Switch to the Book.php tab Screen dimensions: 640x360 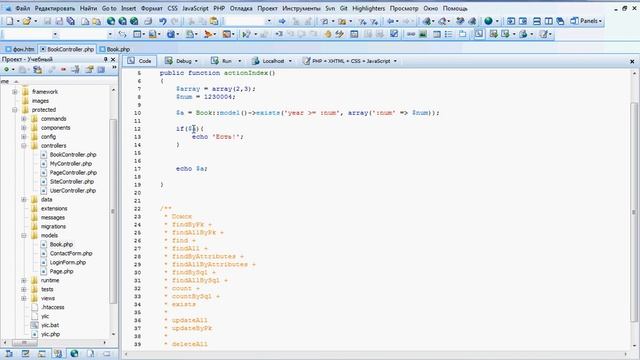115,49
